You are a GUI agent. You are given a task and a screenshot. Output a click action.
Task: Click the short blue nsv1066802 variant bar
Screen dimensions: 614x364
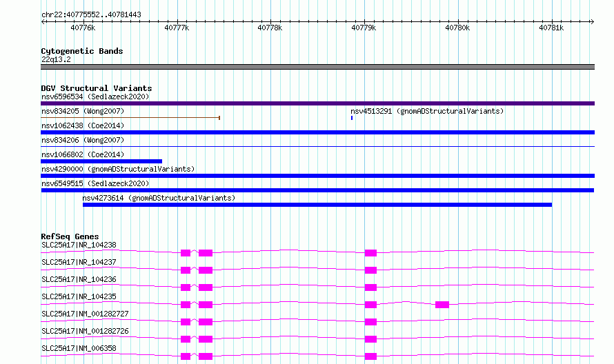(x=101, y=161)
